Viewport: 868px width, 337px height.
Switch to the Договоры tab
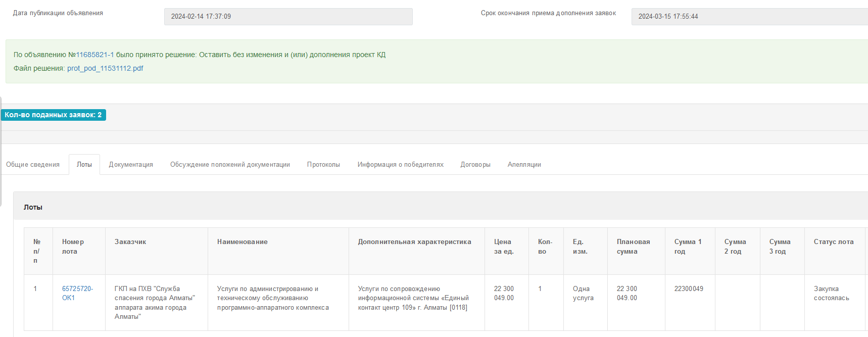(475, 165)
